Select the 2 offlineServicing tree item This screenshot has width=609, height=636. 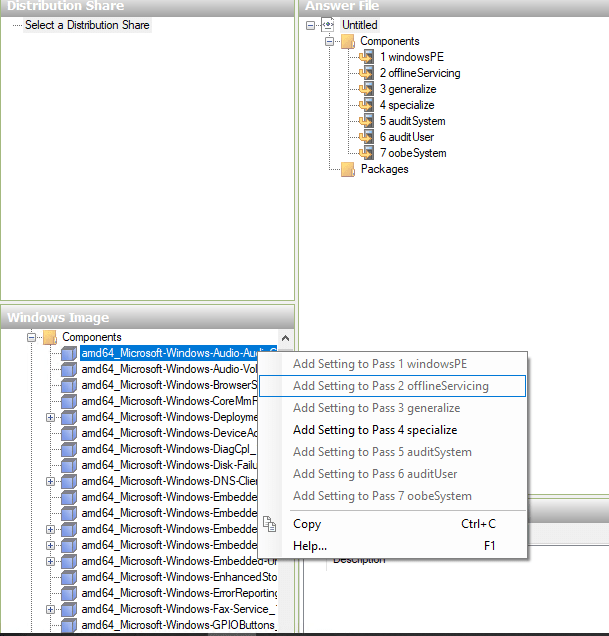coord(420,73)
